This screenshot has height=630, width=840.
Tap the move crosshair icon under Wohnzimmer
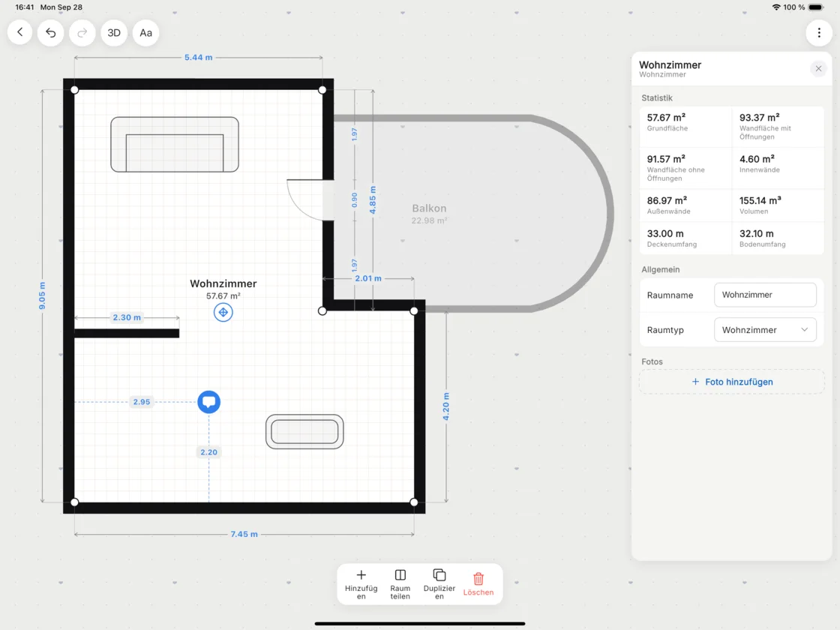(223, 312)
